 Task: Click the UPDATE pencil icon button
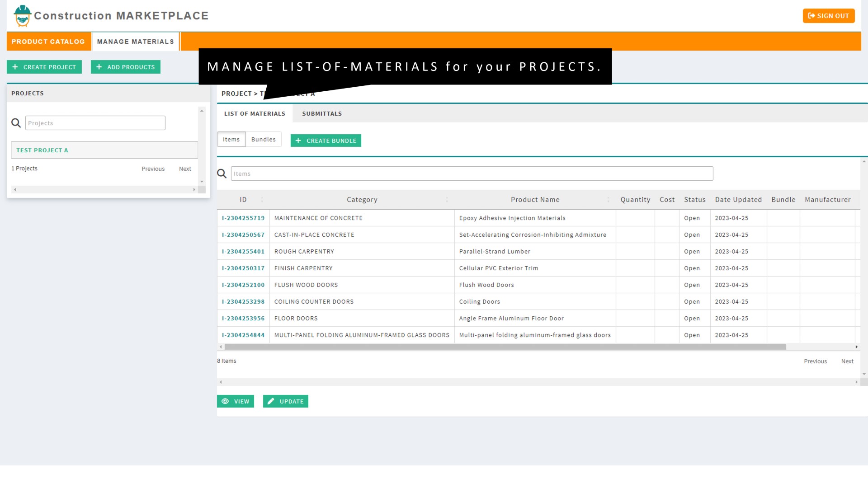(271, 401)
